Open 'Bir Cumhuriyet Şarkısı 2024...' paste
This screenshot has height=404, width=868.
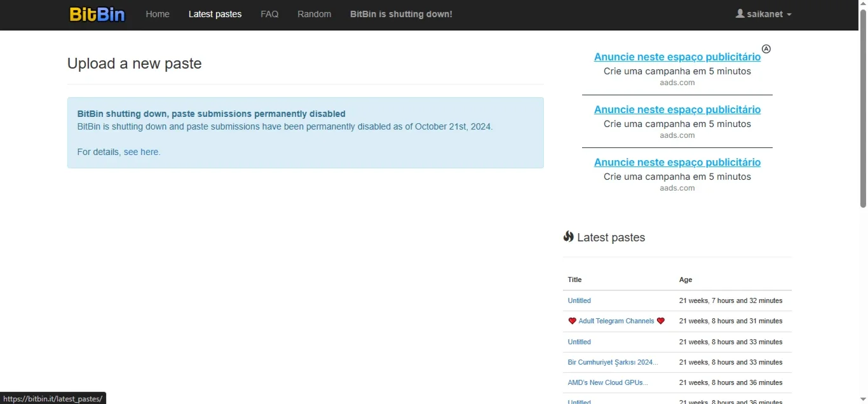click(613, 362)
